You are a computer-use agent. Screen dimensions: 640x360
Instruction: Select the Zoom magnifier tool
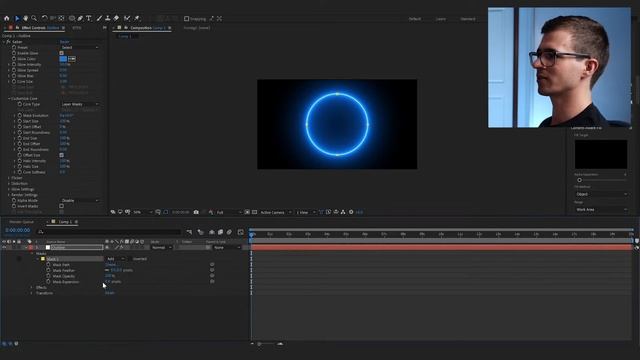click(x=34, y=18)
